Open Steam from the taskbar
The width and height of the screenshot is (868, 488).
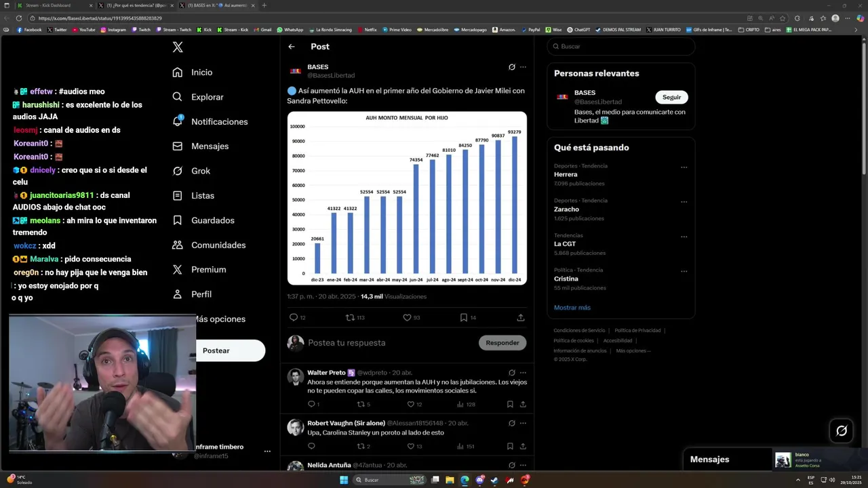(x=494, y=480)
